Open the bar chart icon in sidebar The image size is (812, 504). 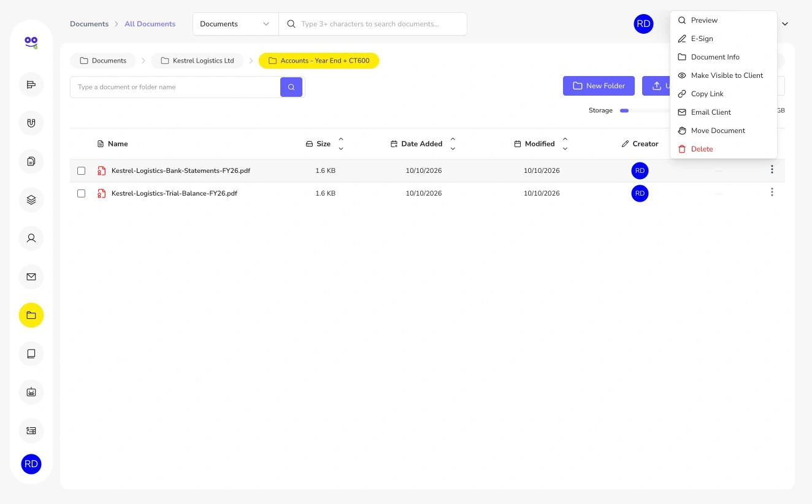coord(31,85)
